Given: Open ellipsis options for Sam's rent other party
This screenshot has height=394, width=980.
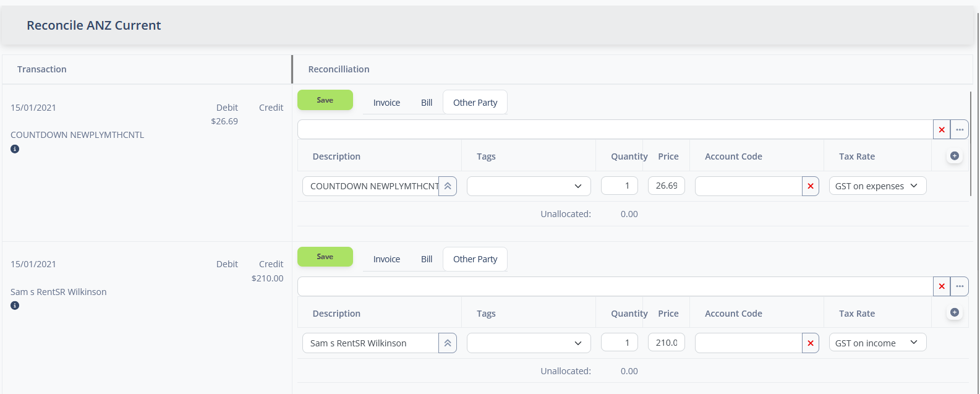Looking at the screenshot, I should click(x=959, y=286).
